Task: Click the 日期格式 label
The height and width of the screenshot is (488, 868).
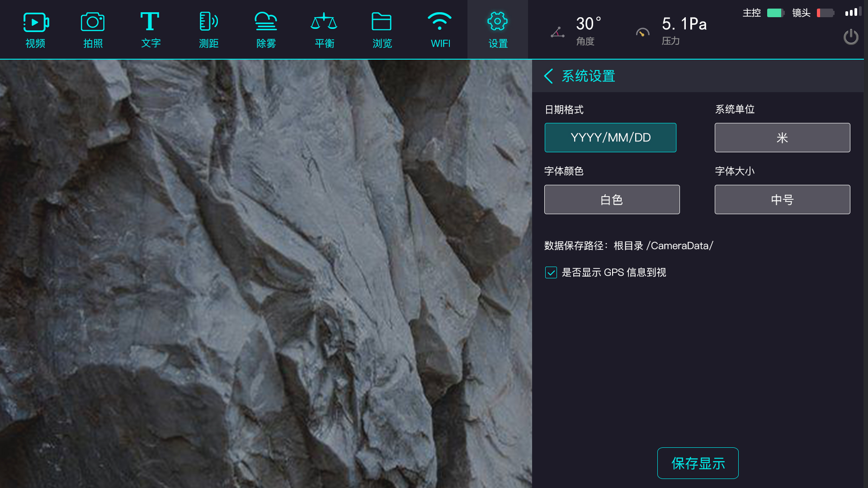Action: (x=564, y=109)
